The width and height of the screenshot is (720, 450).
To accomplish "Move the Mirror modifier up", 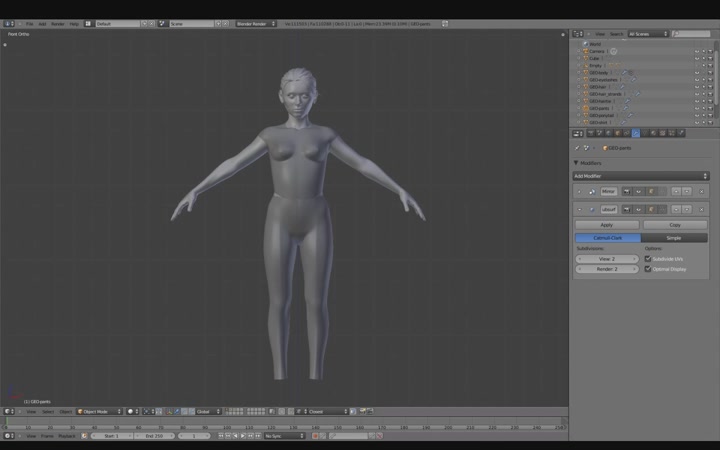I will 676,191.
